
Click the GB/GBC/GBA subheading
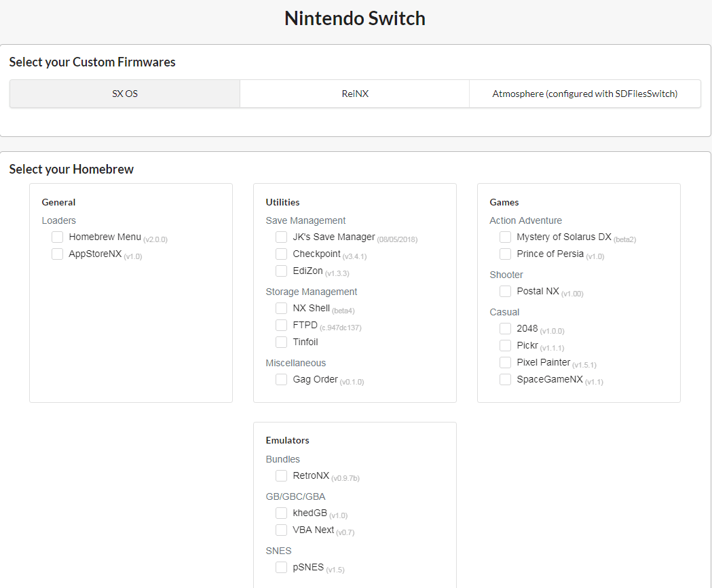296,497
